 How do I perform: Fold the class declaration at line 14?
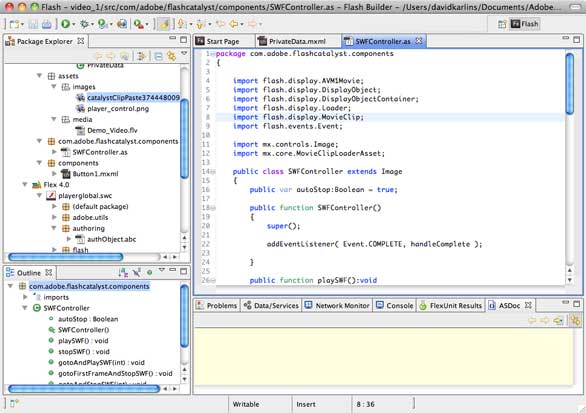(x=213, y=172)
